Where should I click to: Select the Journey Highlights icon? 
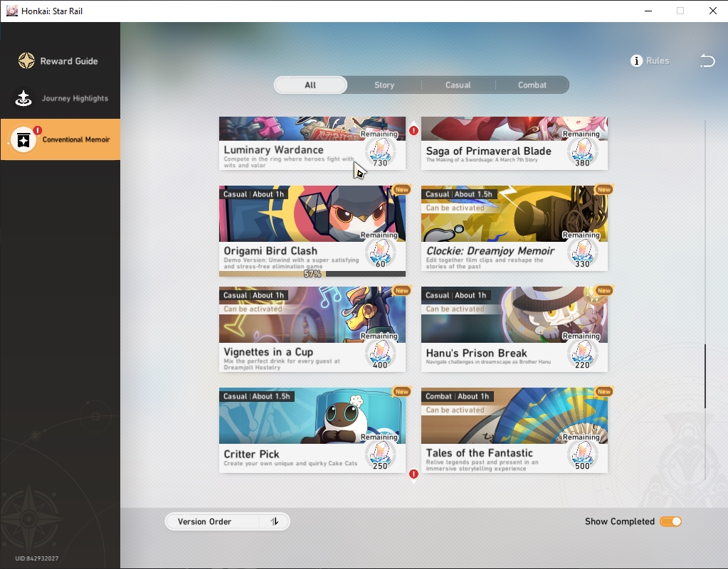23,98
